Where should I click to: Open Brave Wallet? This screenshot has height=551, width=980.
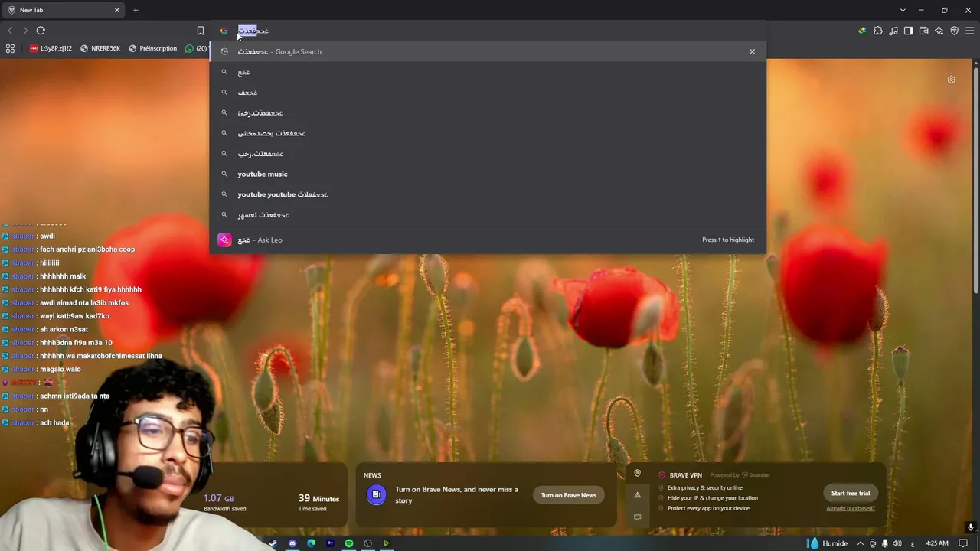(923, 31)
